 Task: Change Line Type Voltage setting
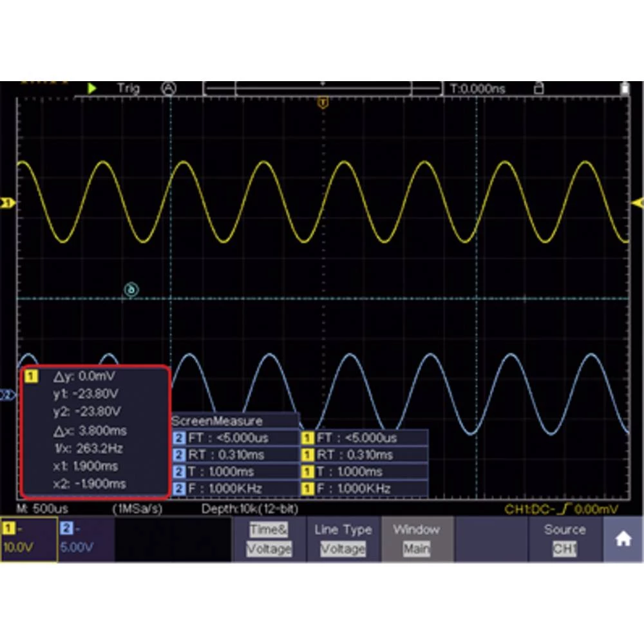343,539
